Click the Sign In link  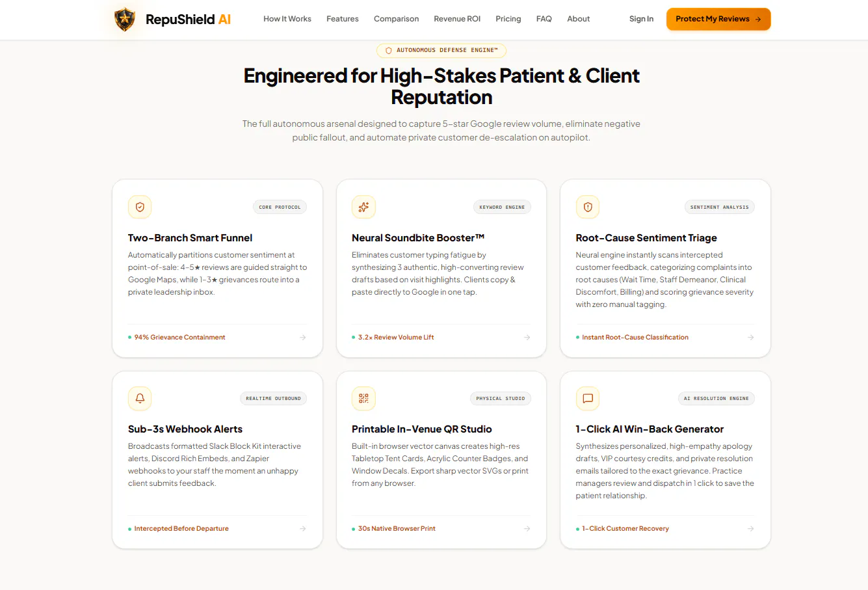pyautogui.click(x=641, y=19)
